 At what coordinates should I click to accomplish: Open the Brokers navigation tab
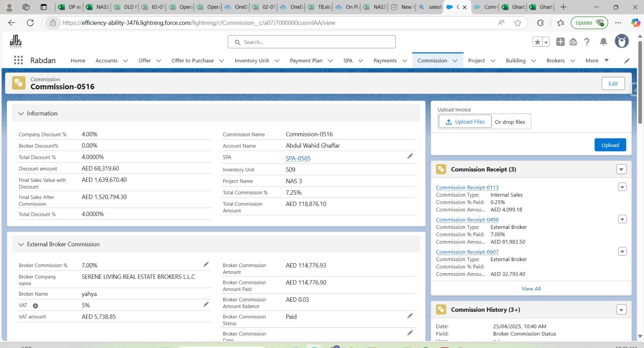555,61
